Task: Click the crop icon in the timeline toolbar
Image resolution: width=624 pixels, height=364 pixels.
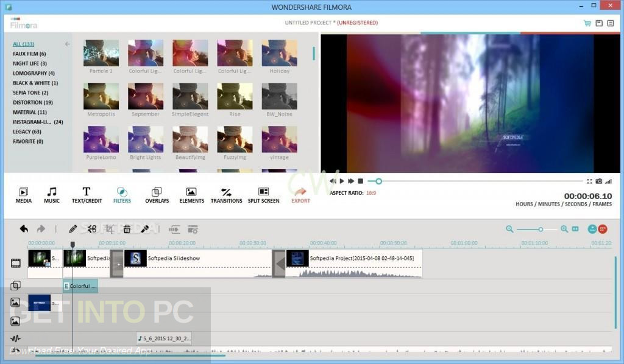Action: (x=110, y=229)
